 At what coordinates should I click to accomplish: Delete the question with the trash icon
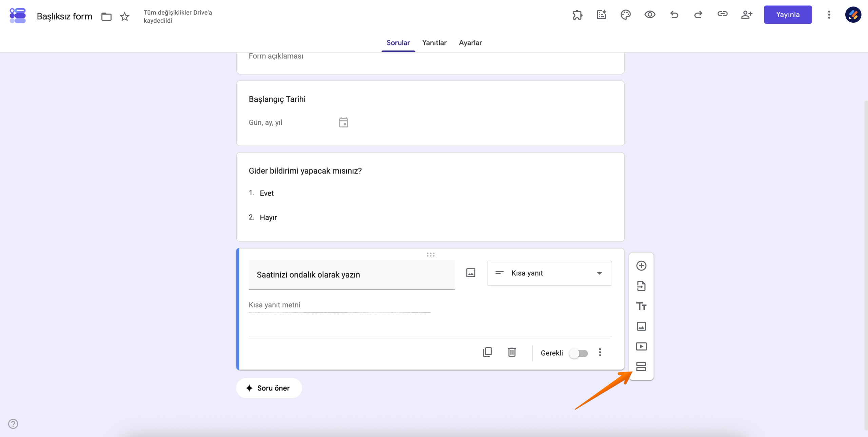(x=512, y=352)
